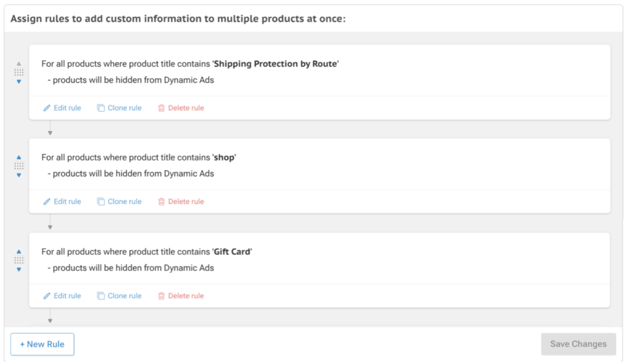Click the clone icon beside 'Clone rule' for 'shop'
Viewport: 625px width, 364px height.
pos(100,201)
